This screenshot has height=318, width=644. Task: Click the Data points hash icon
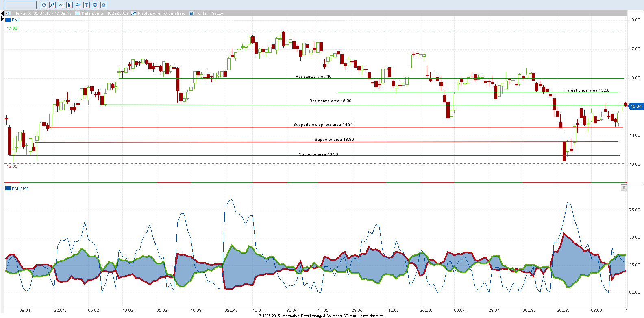click(78, 13)
